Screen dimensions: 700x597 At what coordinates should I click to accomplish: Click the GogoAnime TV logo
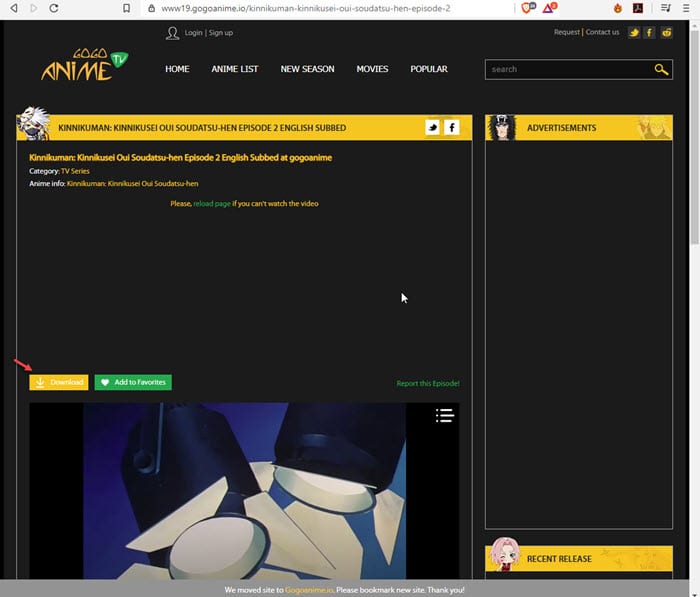click(x=84, y=65)
